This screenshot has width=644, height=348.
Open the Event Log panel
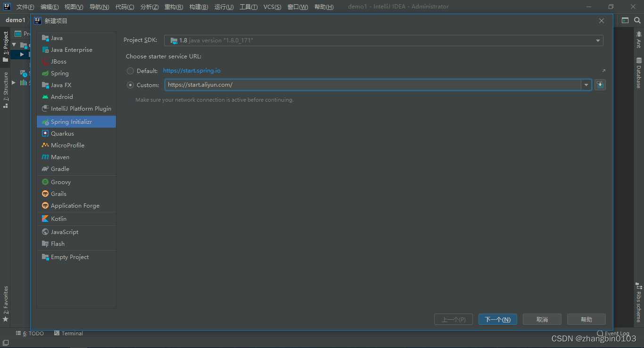point(613,333)
